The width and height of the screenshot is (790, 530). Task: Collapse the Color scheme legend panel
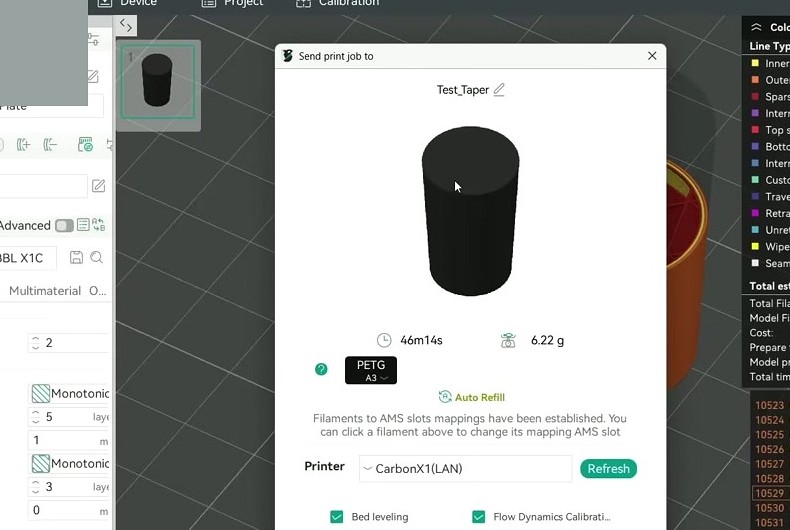tap(756, 27)
